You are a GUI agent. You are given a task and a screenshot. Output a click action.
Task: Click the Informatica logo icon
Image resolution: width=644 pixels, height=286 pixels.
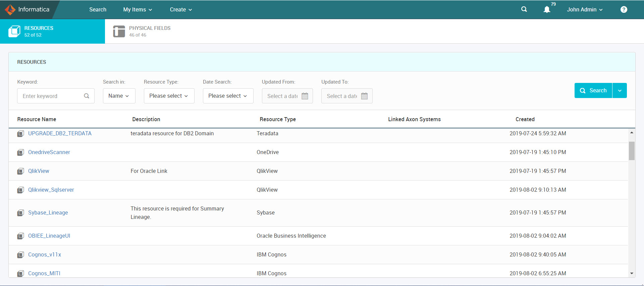coord(10,9)
